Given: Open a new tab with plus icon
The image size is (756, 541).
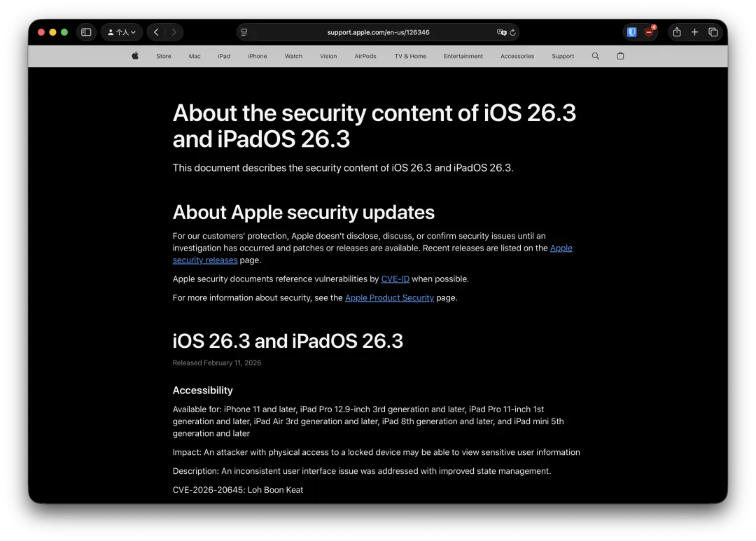Looking at the screenshot, I should pos(695,32).
